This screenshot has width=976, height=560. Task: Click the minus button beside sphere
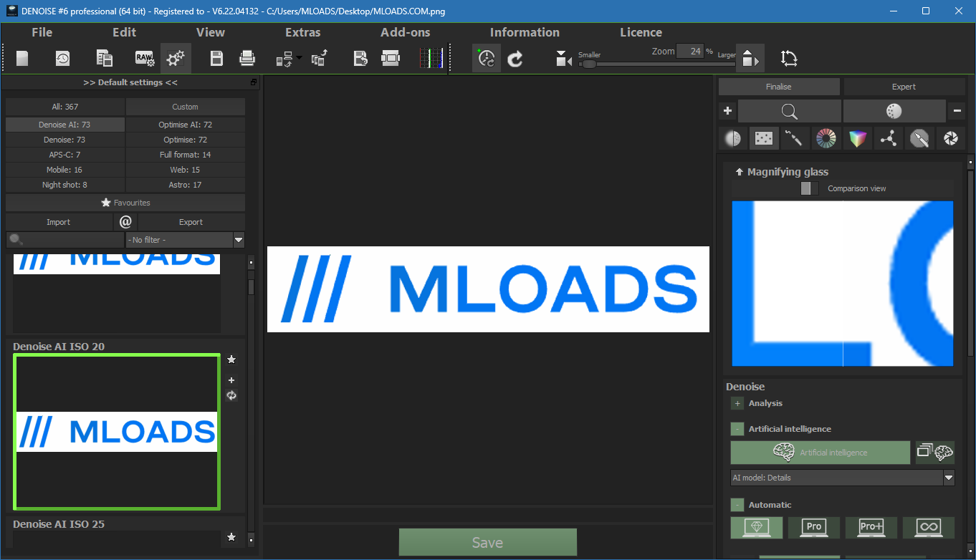(x=957, y=111)
